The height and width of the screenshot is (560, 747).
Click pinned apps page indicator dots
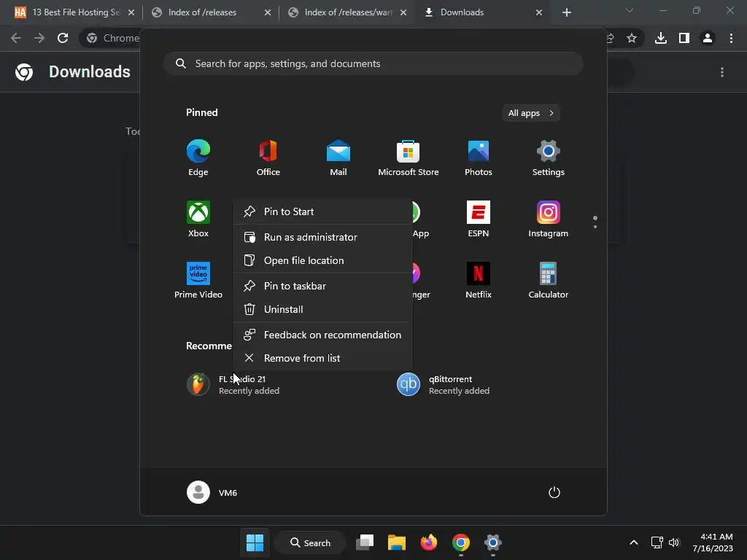coord(595,222)
